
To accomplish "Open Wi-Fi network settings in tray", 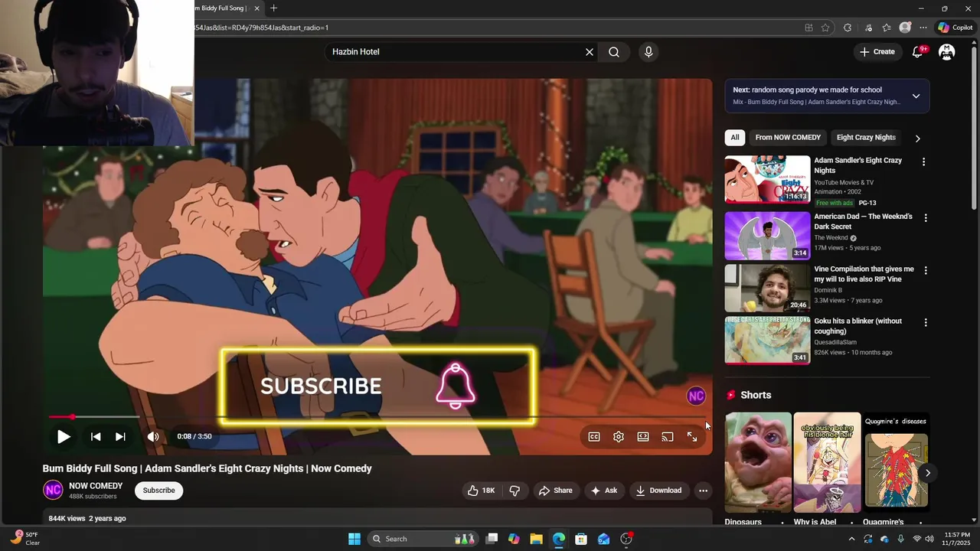I will [x=916, y=539].
